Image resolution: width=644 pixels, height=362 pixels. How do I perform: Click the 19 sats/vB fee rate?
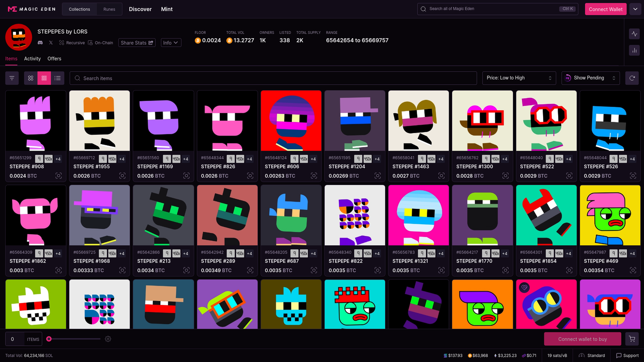click(x=557, y=356)
